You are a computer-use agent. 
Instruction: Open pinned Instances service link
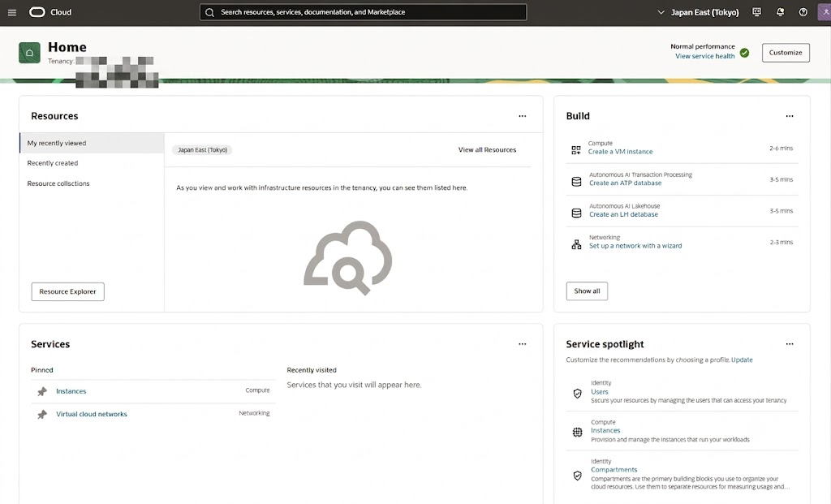pos(71,391)
